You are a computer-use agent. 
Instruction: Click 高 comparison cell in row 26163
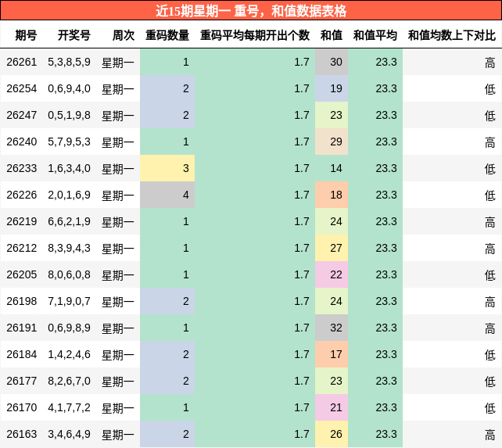point(452,434)
